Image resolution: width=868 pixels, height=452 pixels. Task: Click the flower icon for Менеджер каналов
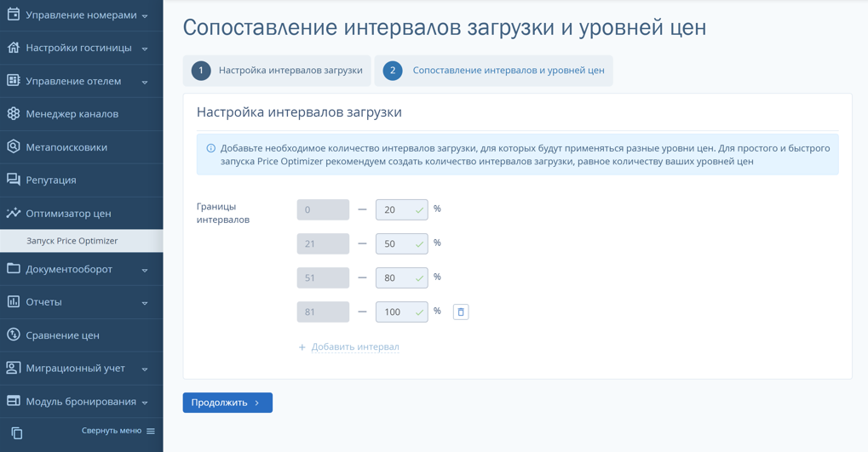tap(14, 113)
